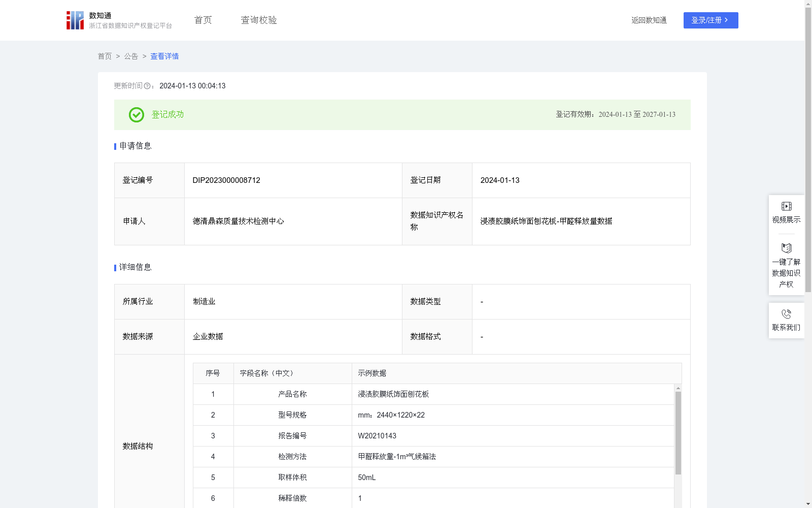Click the 企业数据 data source value
The image size is (812, 508).
pyautogui.click(x=208, y=337)
